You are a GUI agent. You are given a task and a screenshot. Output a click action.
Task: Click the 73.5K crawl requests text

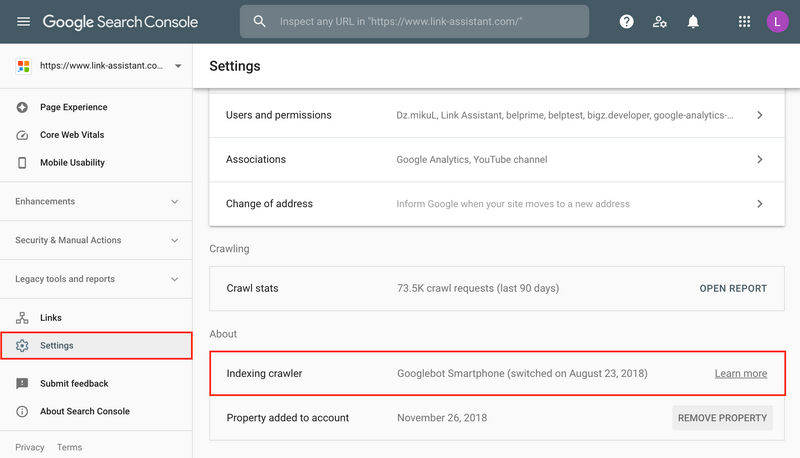point(478,289)
